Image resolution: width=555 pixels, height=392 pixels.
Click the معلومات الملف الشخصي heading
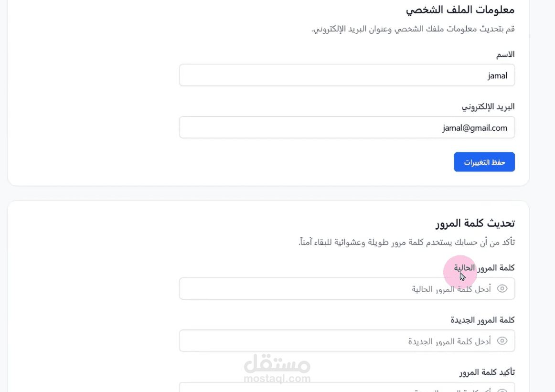460,10
